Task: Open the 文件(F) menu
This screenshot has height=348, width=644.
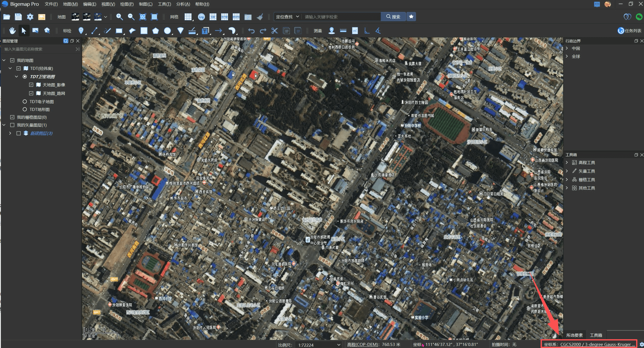Action: point(51,4)
